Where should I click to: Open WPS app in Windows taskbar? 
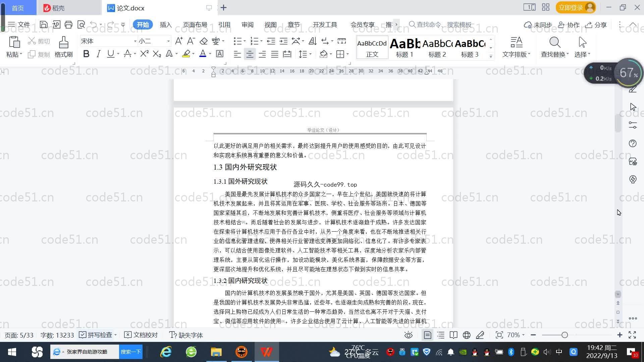pos(266,352)
